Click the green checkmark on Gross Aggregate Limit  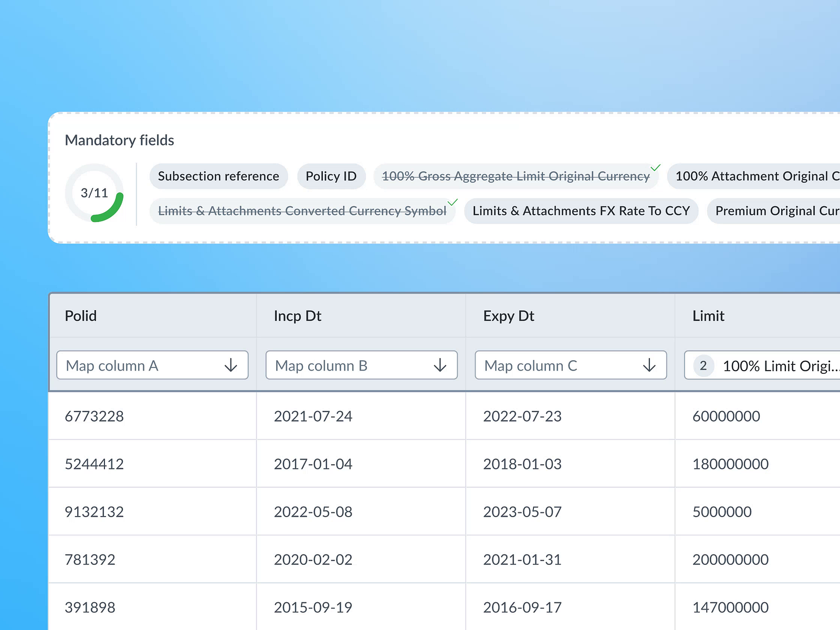pyautogui.click(x=655, y=168)
